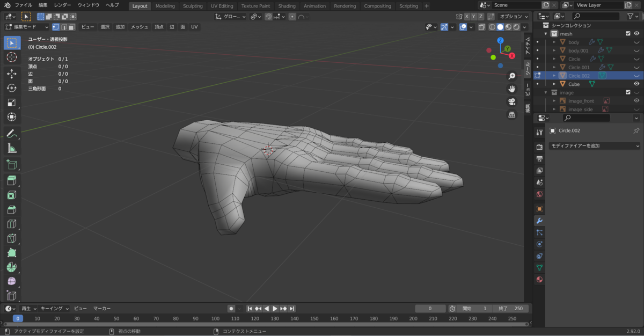Open the Render properties tab icon
Image resolution: width=644 pixels, height=336 pixels.
(x=539, y=147)
